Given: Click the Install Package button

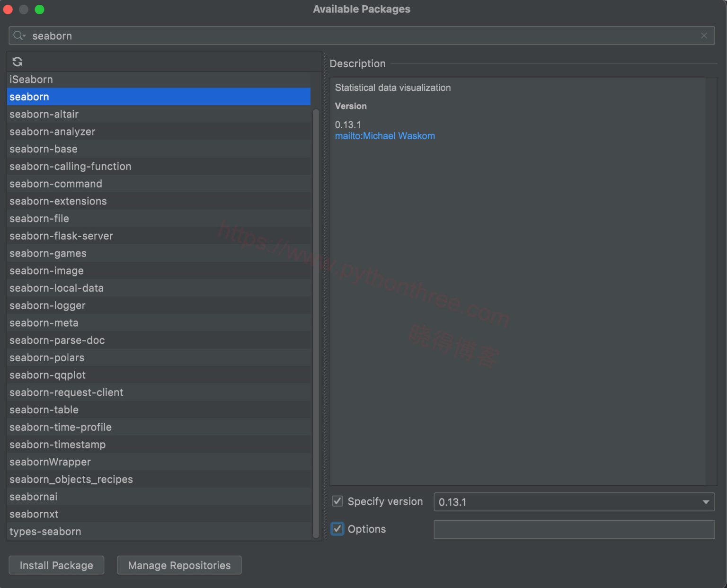Looking at the screenshot, I should pos(56,565).
